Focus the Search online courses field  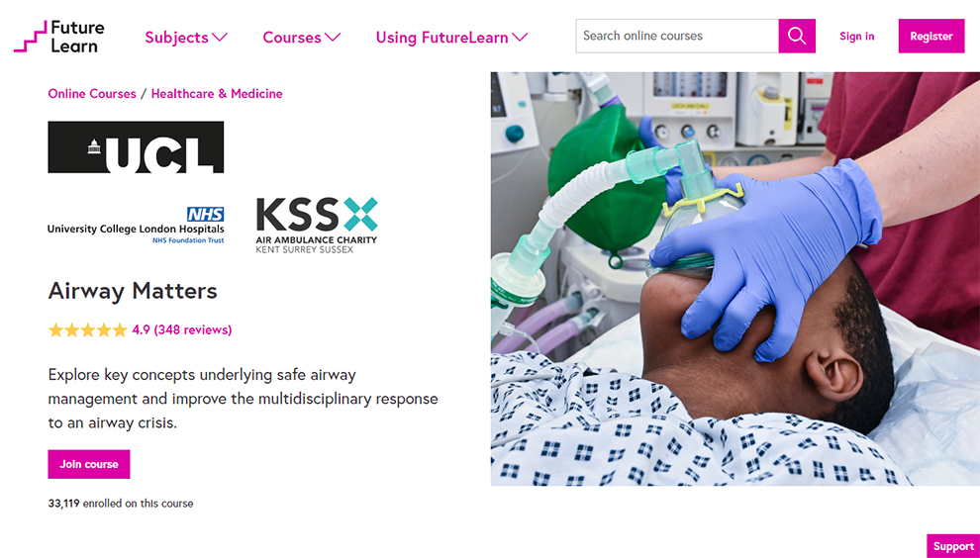pos(677,36)
